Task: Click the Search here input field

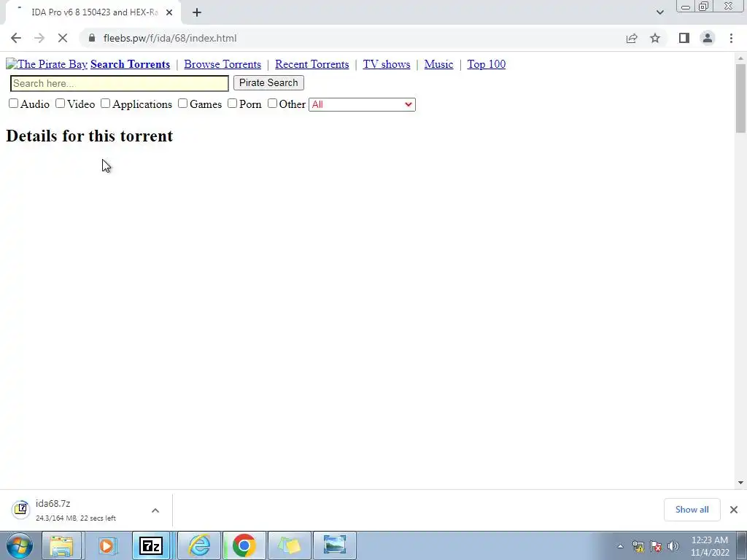Action: (119, 83)
